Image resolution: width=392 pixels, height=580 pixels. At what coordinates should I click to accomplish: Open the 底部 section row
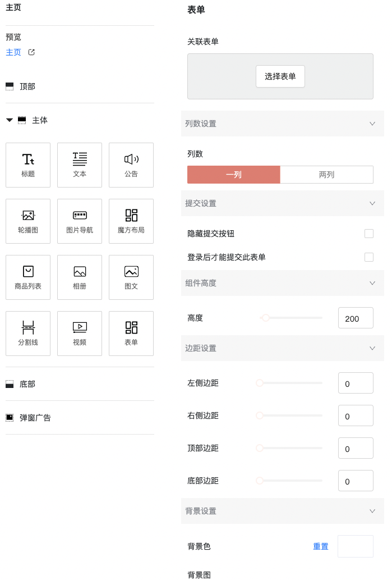tap(80, 384)
